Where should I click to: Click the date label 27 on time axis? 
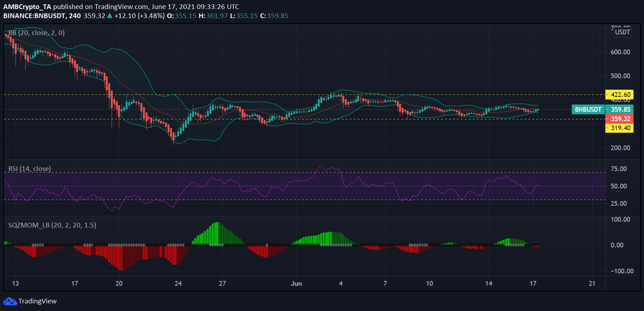[x=222, y=284]
